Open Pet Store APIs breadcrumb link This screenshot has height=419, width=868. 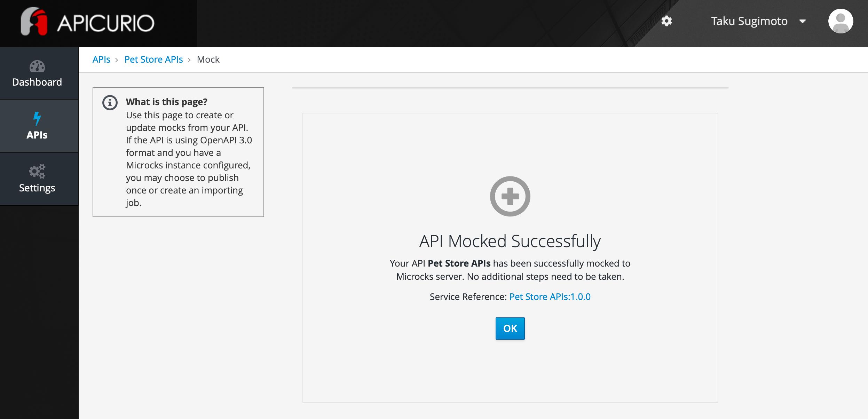pyautogui.click(x=153, y=60)
